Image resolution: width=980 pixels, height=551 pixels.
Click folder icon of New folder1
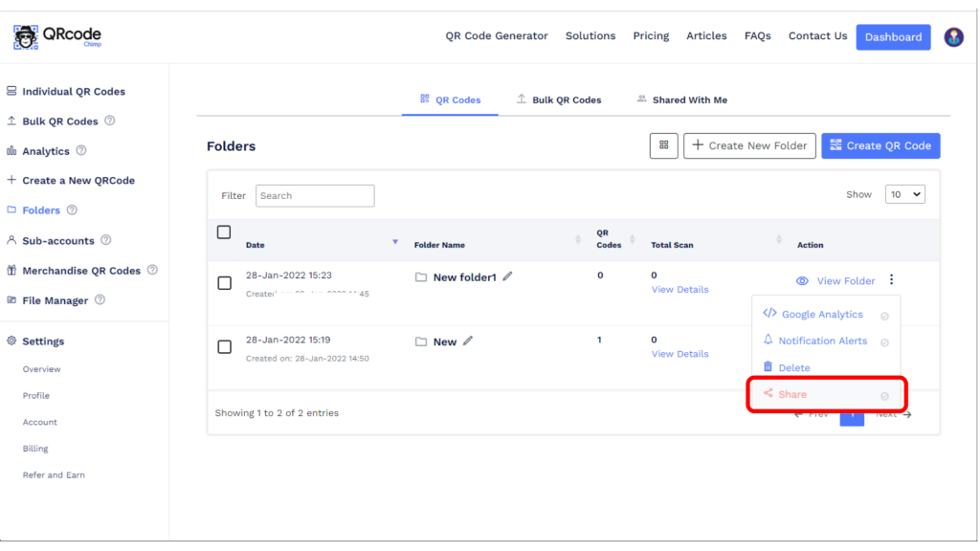(421, 276)
